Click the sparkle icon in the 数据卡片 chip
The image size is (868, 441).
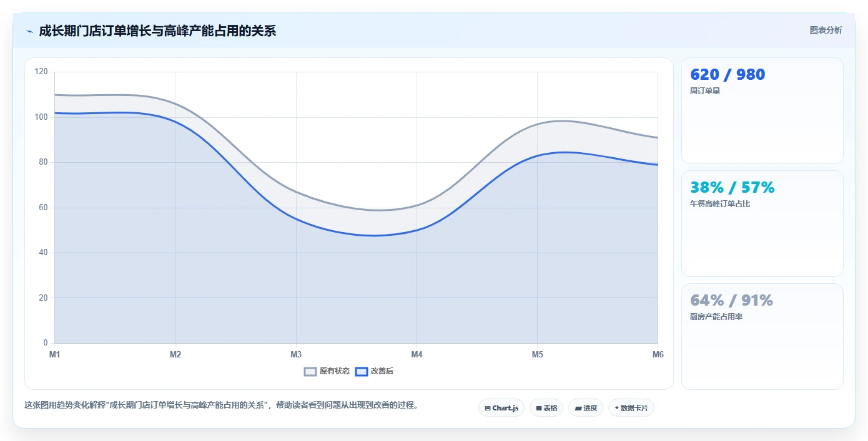616,408
